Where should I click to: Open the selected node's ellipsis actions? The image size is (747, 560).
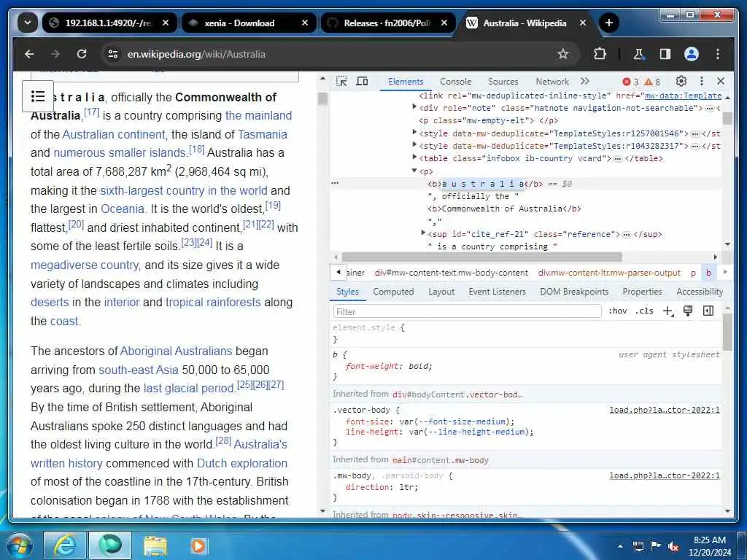pyautogui.click(x=335, y=183)
